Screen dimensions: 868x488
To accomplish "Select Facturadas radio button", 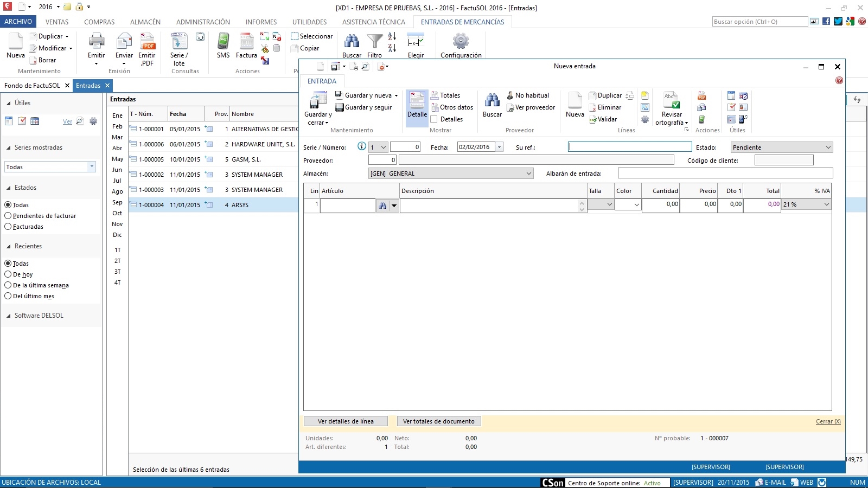I will tap(8, 227).
